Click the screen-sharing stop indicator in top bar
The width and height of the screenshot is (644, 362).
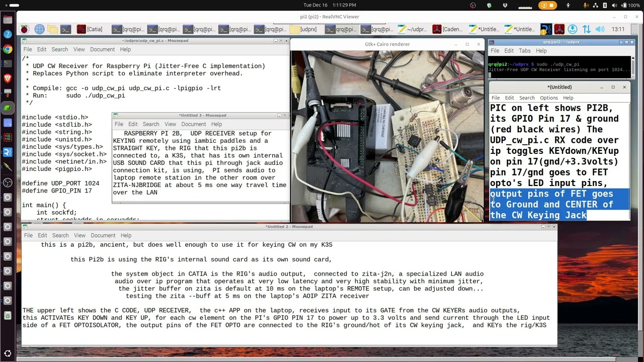[x=548, y=5]
